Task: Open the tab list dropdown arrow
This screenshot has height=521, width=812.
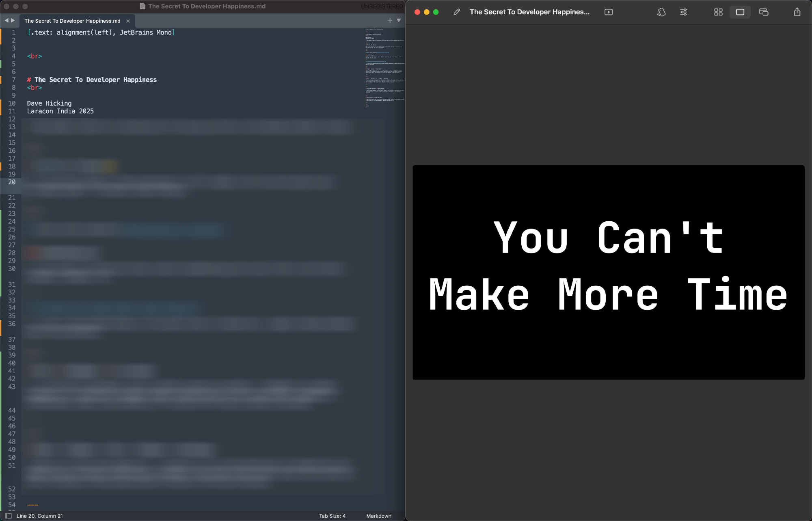Action: click(399, 20)
